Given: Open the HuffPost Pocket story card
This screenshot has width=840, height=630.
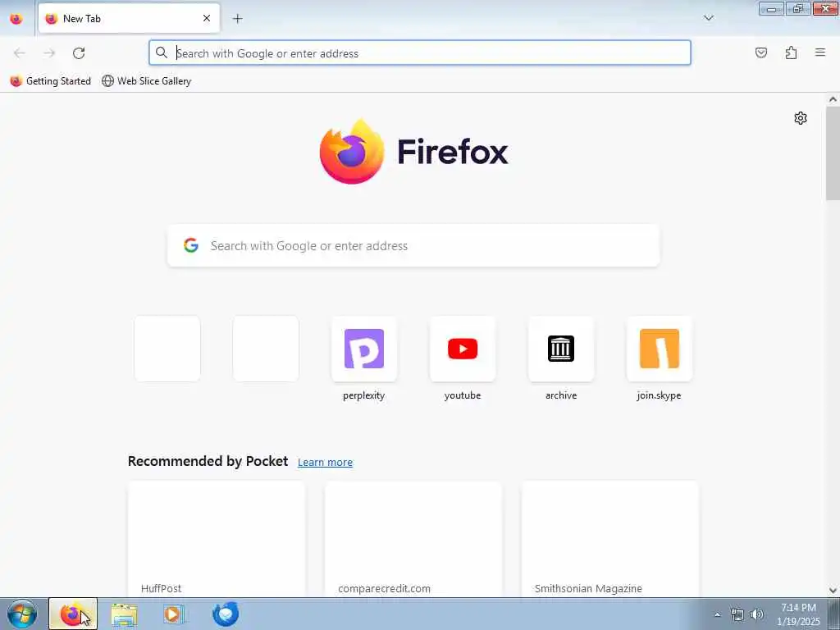Looking at the screenshot, I should click(217, 539).
